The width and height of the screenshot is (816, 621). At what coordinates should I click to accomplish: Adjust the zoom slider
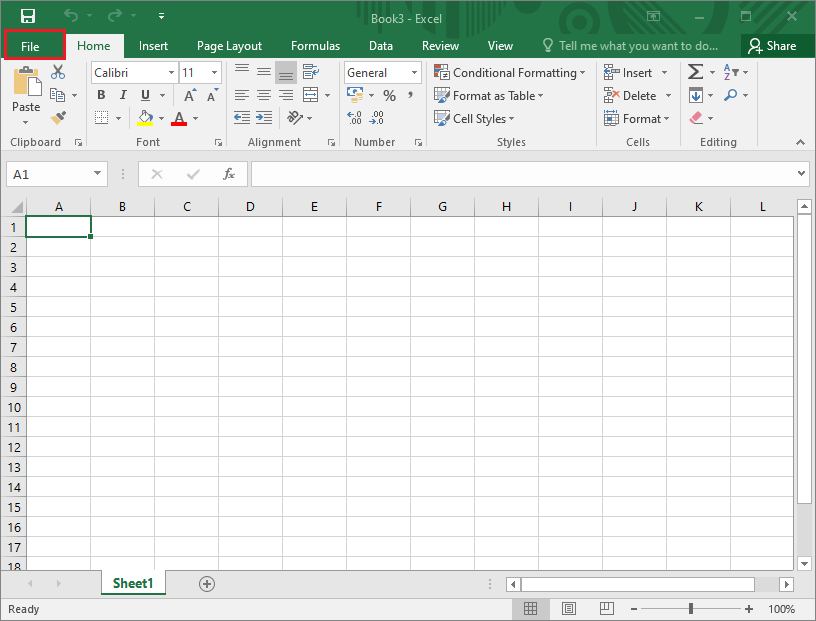coord(691,608)
